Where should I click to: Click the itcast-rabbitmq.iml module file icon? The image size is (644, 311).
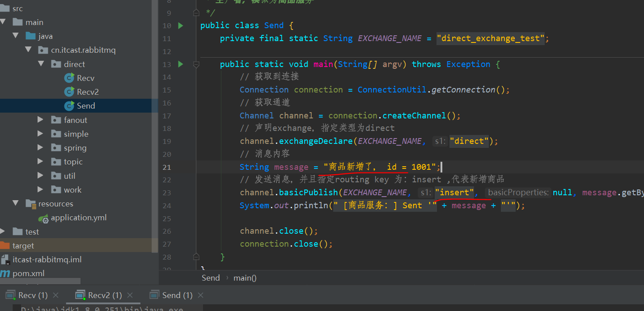5,259
